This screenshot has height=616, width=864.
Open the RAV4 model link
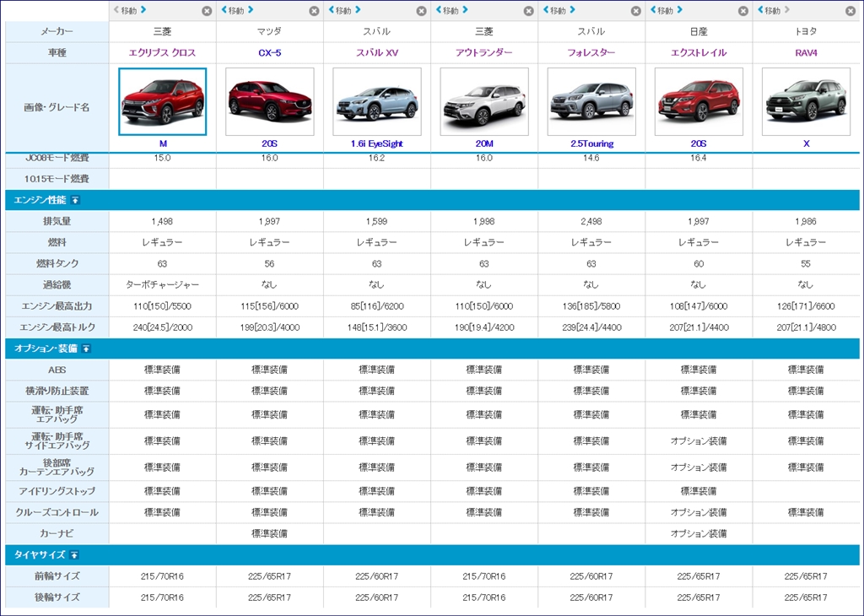(x=806, y=53)
